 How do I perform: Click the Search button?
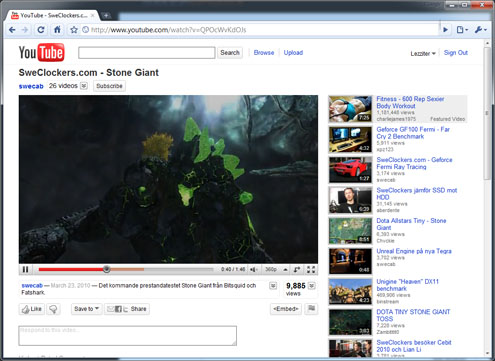click(230, 53)
